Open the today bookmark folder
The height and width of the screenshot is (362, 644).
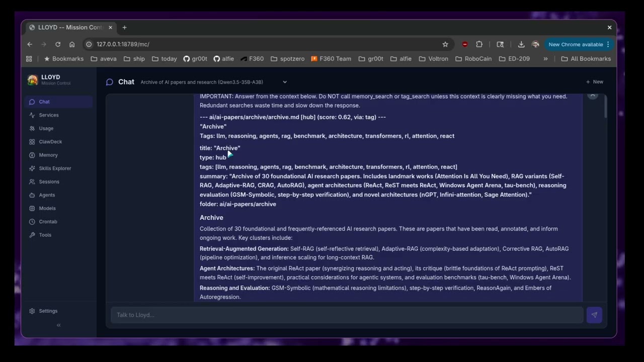tap(164, 59)
